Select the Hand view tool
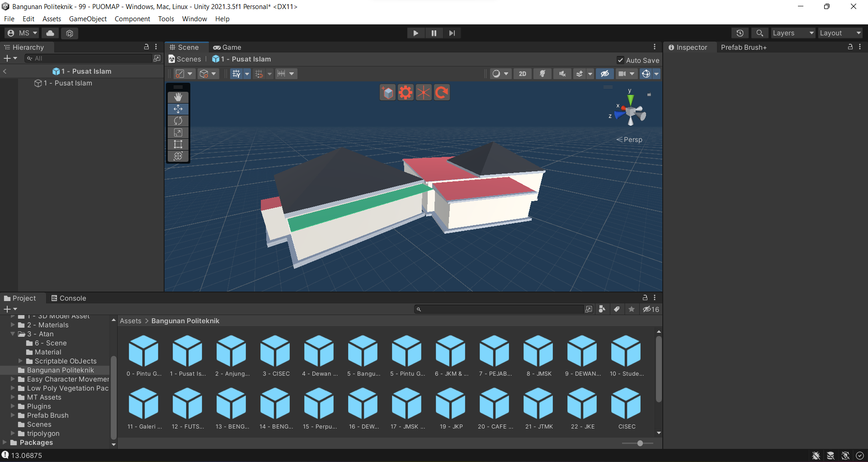Screen dimensions: 868x462 pos(178,97)
